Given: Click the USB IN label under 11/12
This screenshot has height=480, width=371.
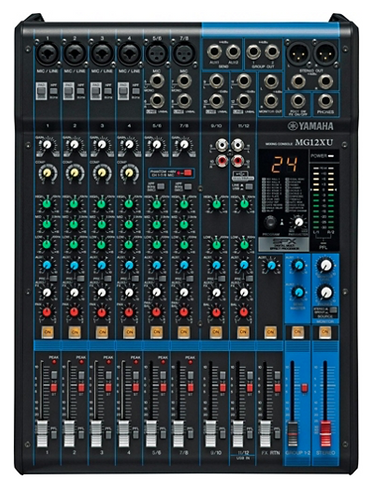Looking at the screenshot, I should (243, 459).
